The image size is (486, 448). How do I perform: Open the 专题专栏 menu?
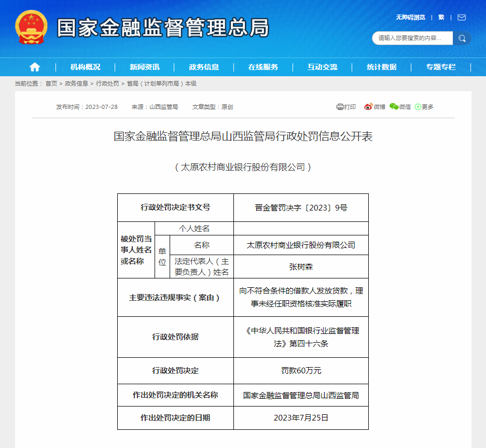coord(441,67)
